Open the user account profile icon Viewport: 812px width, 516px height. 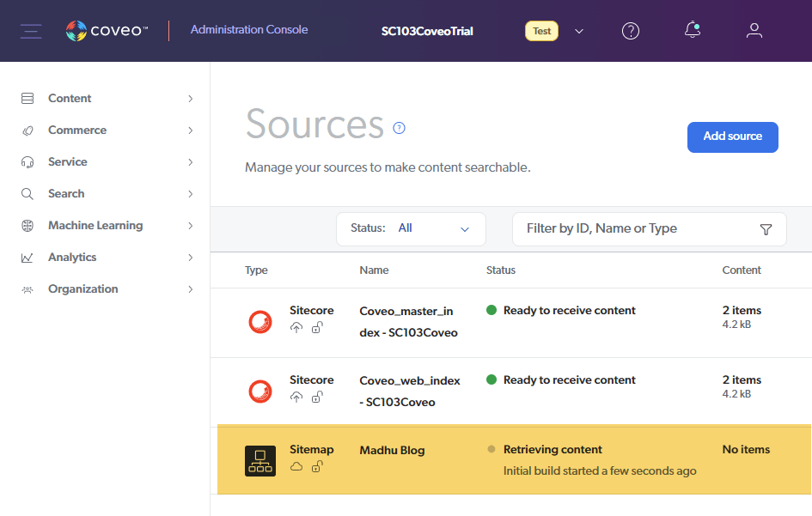click(754, 31)
